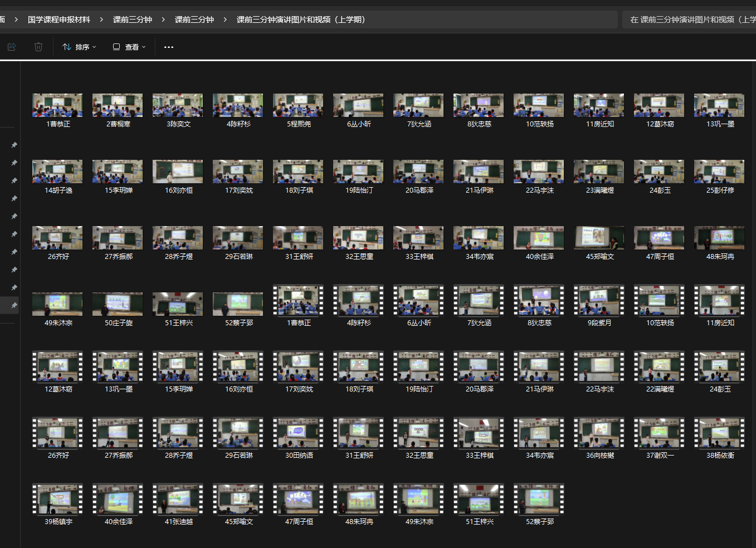This screenshot has height=548, width=756.
Task: Click the 40余佳泽 video file name
Action: tap(119, 522)
